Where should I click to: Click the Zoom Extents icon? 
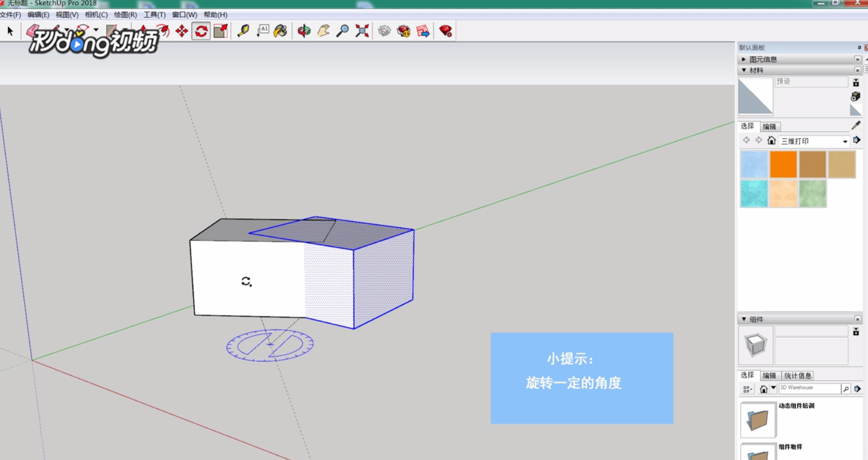(363, 31)
